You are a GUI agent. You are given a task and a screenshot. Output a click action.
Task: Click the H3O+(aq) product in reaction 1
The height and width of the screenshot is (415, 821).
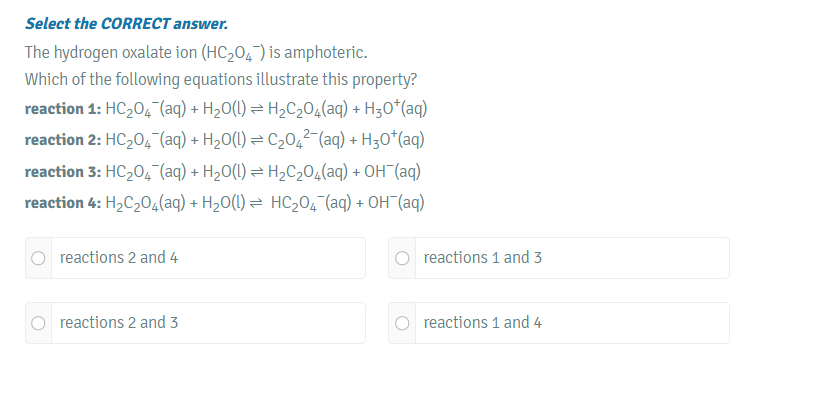pyautogui.click(x=399, y=109)
